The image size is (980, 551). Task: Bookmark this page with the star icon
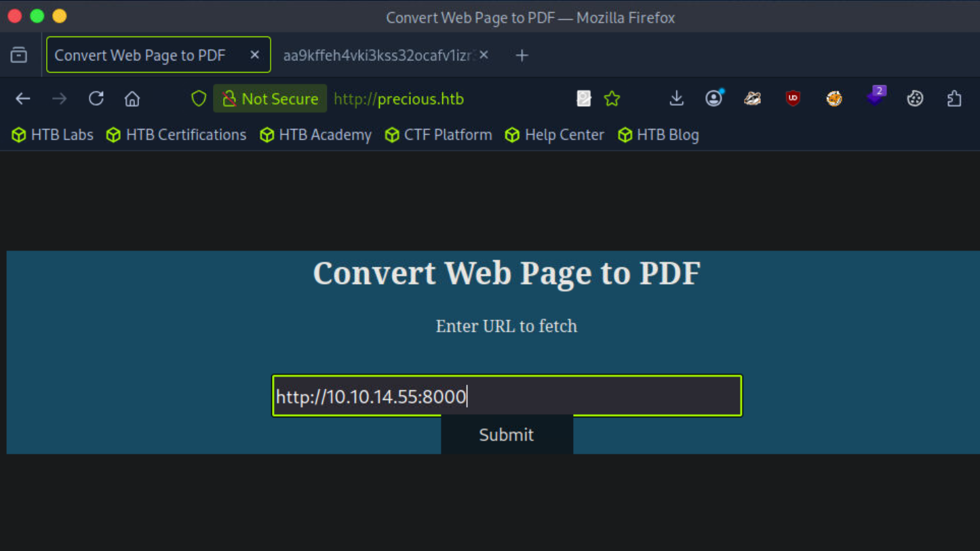pos(612,99)
